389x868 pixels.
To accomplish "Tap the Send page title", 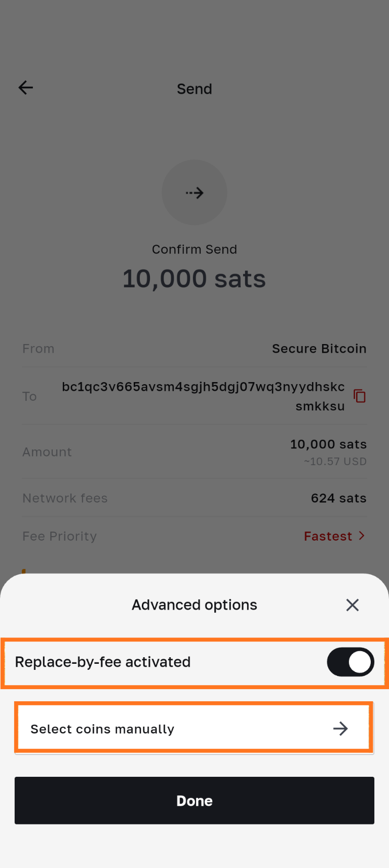I will [x=194, y=89].
